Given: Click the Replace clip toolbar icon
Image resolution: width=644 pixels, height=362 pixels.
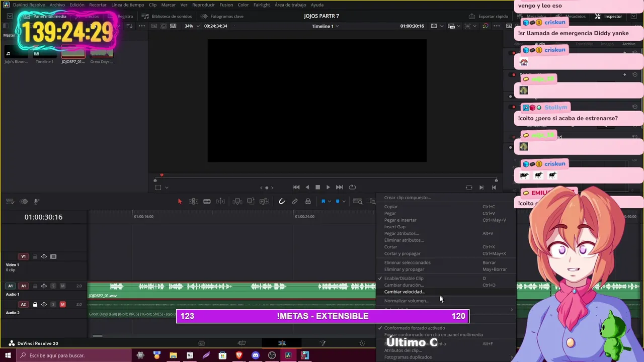Looking at the screenshot, I should coord(264,202).
